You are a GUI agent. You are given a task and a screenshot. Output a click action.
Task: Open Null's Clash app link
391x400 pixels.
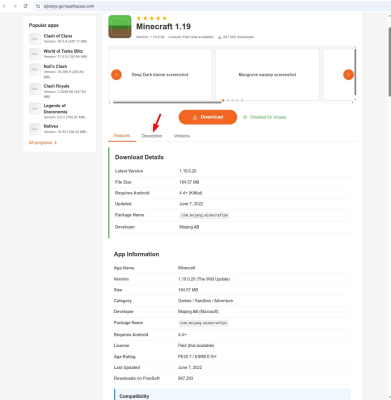pyautogui.click(x=55, y=66)
